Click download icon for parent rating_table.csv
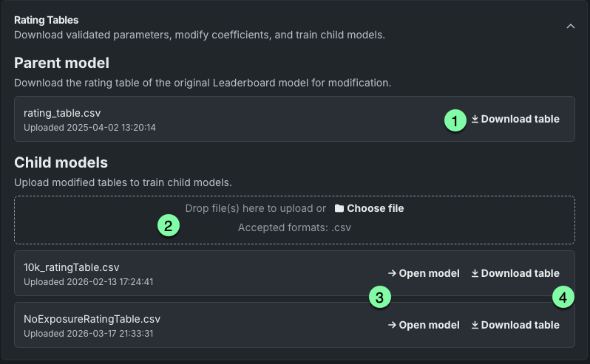This screenshot has width=590, height=364. [475, 119]
